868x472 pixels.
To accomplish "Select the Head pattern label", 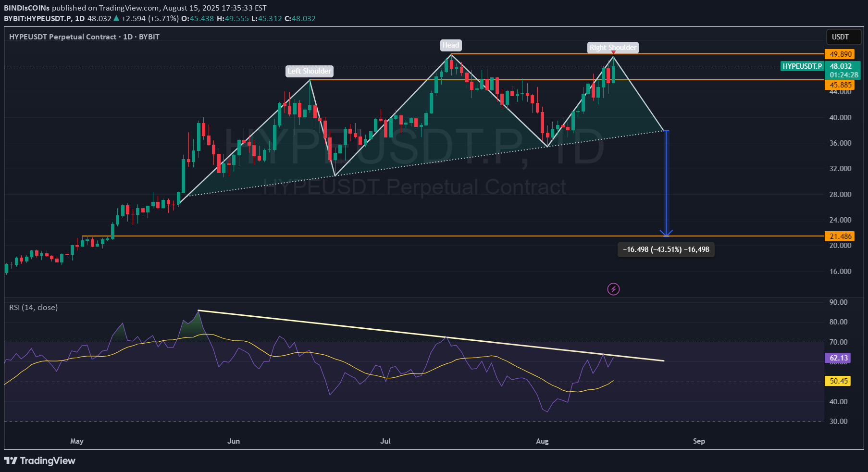I will tap(451, 45).
